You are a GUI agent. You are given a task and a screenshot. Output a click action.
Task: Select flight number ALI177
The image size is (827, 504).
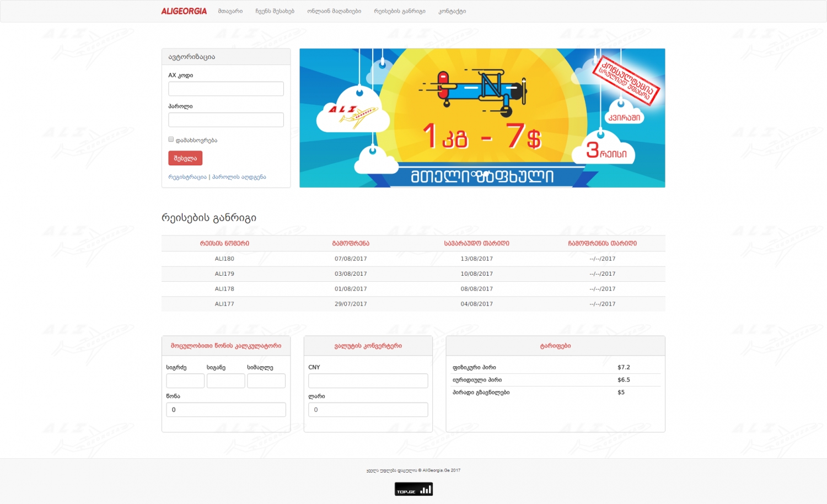pos(224,304)
